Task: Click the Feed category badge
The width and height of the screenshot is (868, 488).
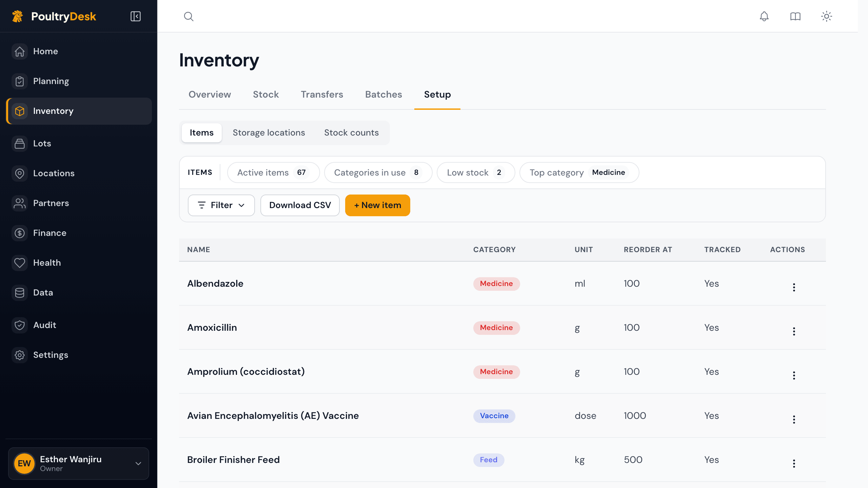Action: 489,460
